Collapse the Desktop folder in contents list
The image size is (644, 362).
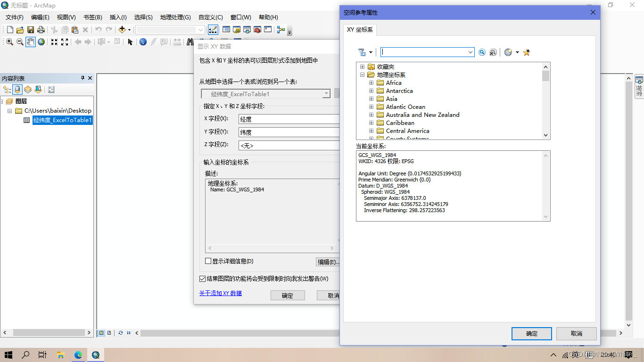[10, 111]
